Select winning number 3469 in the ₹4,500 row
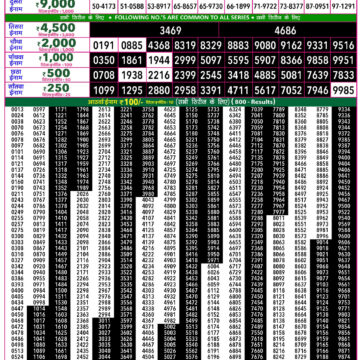Image resolution: width=360 pixels, height=360 pixels. point(170,30)
